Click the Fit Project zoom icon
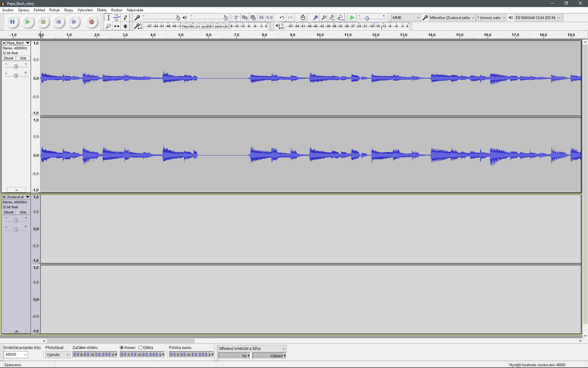The width and height of the screenshot is (588, 368). coord(340,18)
